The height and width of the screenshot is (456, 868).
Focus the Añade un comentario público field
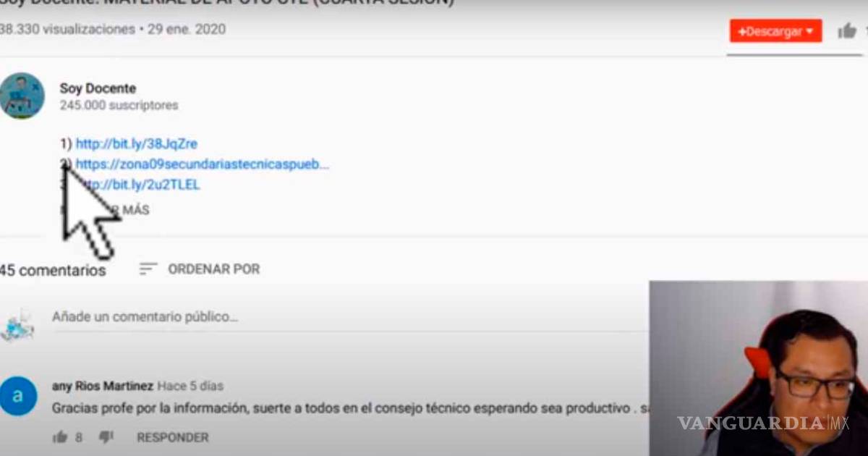(347, 317)
